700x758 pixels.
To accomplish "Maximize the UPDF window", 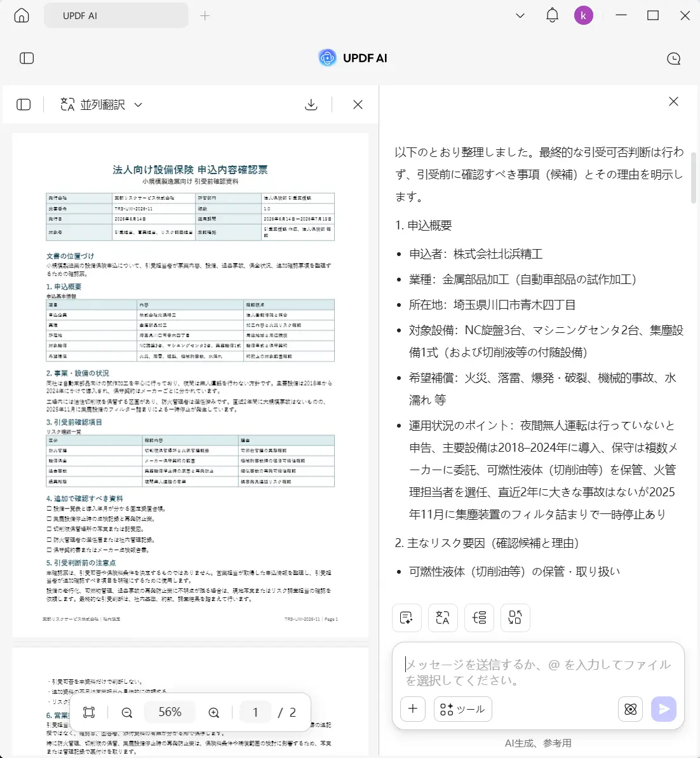I will [x=653, y=15].
